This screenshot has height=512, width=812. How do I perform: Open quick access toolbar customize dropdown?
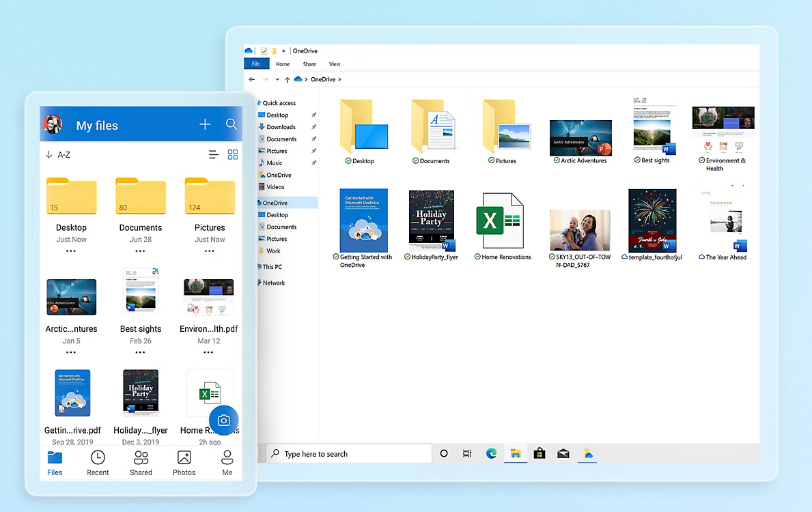(x=283, y=51)
